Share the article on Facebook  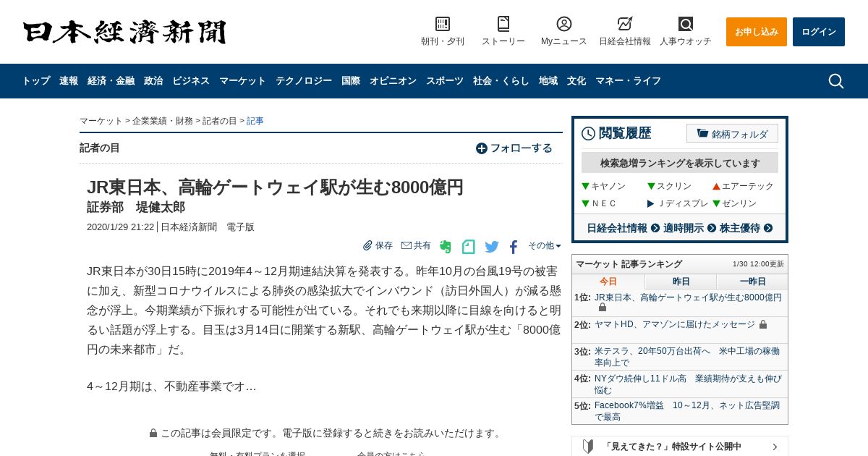pyautogui.click(x=514, y=247)
